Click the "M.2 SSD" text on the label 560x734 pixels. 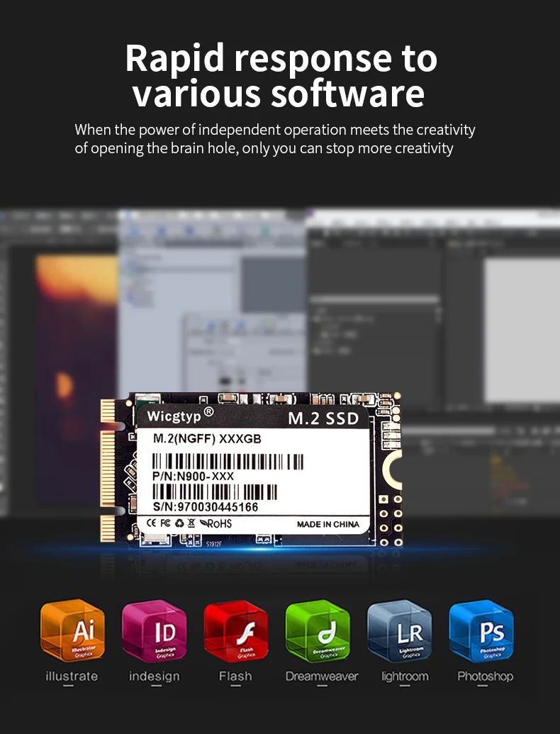323,418
